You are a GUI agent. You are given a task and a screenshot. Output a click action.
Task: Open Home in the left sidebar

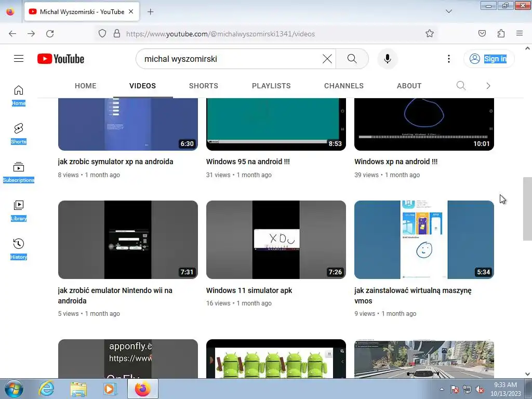click(x=19, y=96)
